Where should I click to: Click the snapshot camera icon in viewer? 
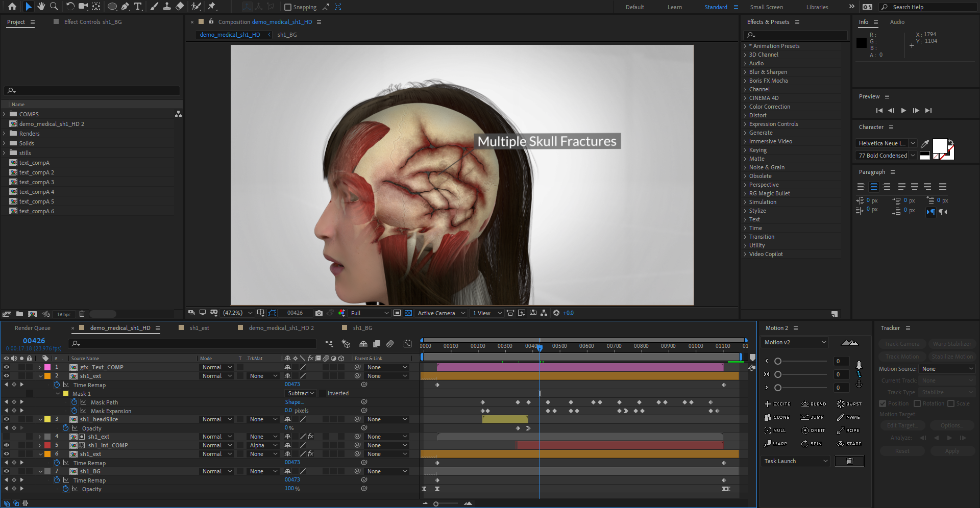(319, 313)
